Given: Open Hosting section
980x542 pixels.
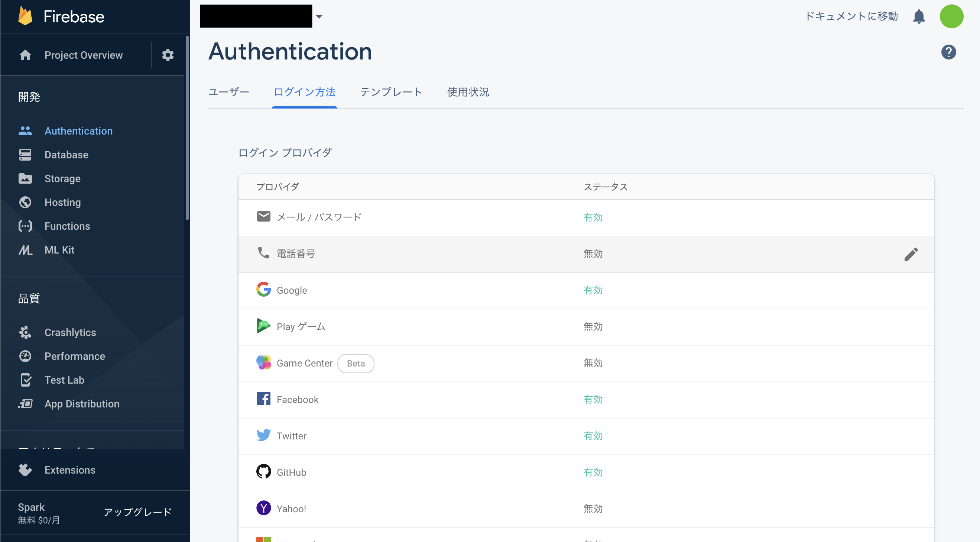Looking at the screenshot, I should pyautogui.click(x=63, y=201).
